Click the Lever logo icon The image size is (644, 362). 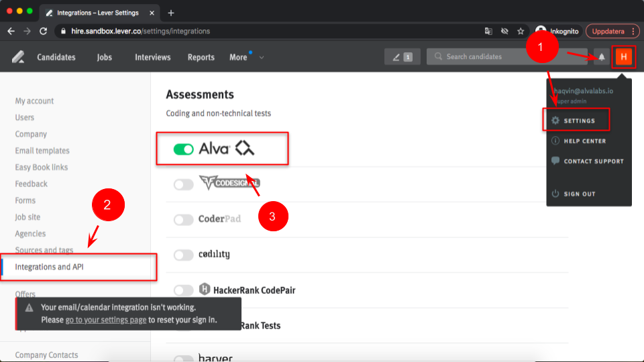coord(18,57)
